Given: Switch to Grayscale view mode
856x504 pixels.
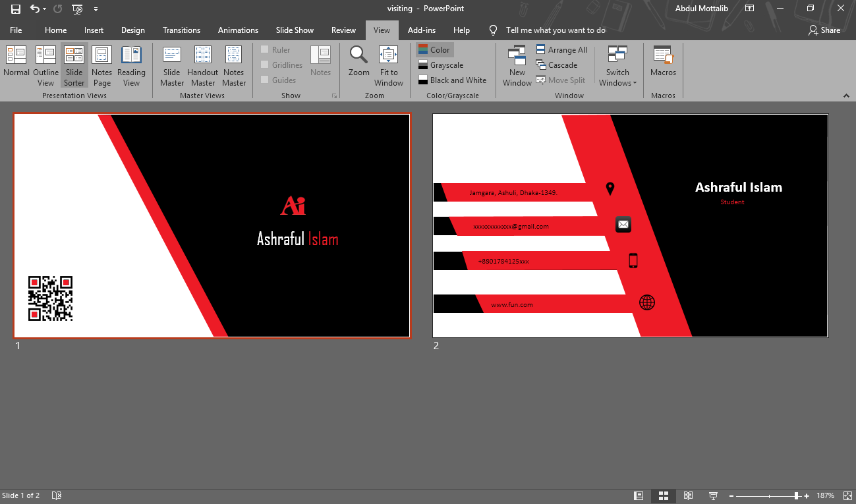Looking at the screenshot, I should pyautogui.click(x=441, y=65).
